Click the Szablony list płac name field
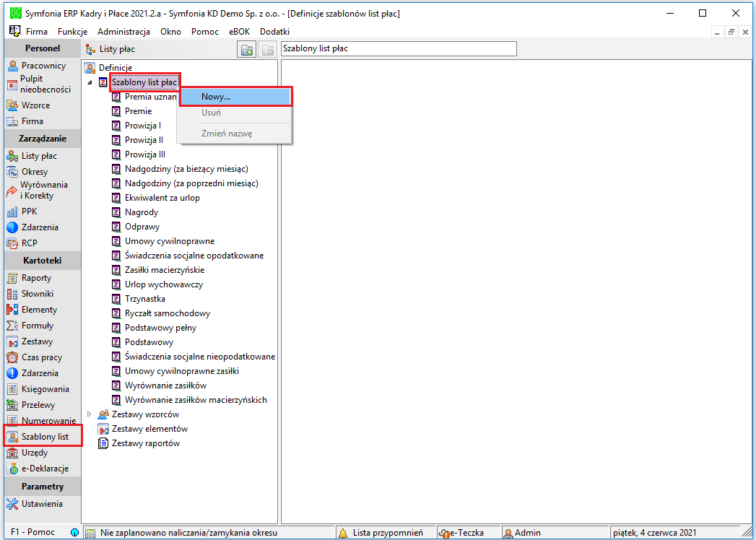 pyautogui.click(x=399, y=48)
